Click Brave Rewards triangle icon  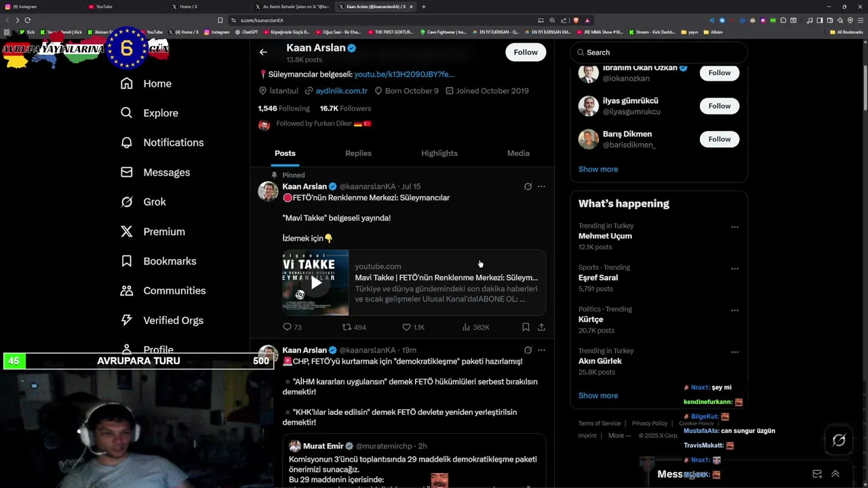[587, 20]
